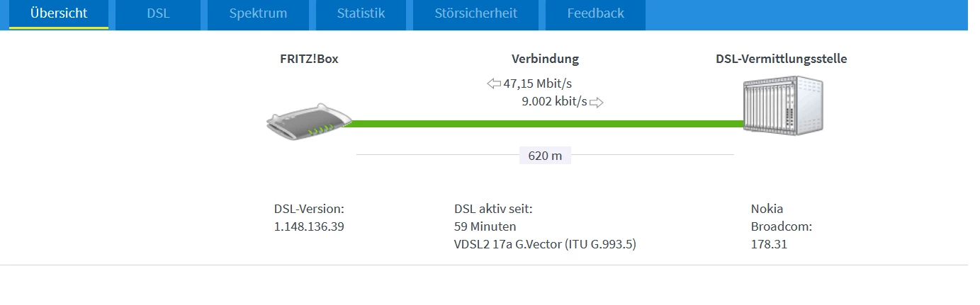The width and height of the screenshot is (980, 305).
Task: Click the upstream right arrow icon
Action: 596,103
